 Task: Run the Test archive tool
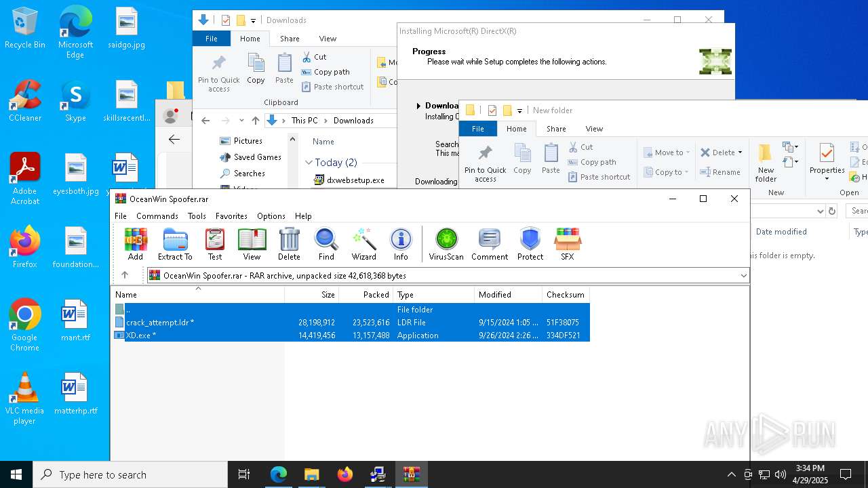[x=215, y=244]
